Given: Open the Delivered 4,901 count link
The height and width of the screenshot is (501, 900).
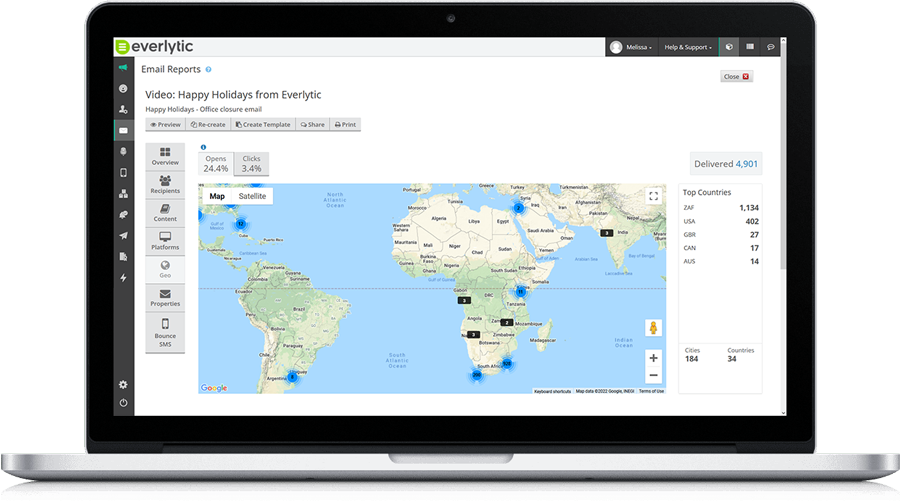Looking at the screenshot, I should [746, 164].
